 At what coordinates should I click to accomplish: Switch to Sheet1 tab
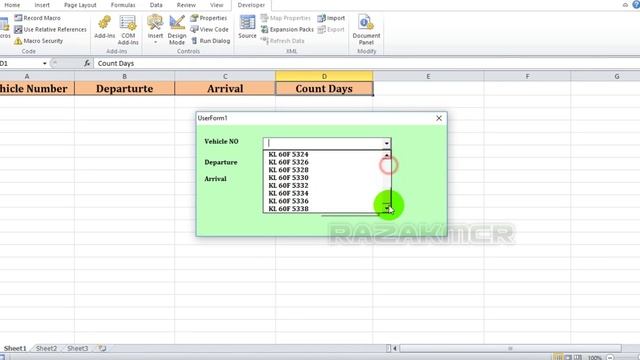15,349
